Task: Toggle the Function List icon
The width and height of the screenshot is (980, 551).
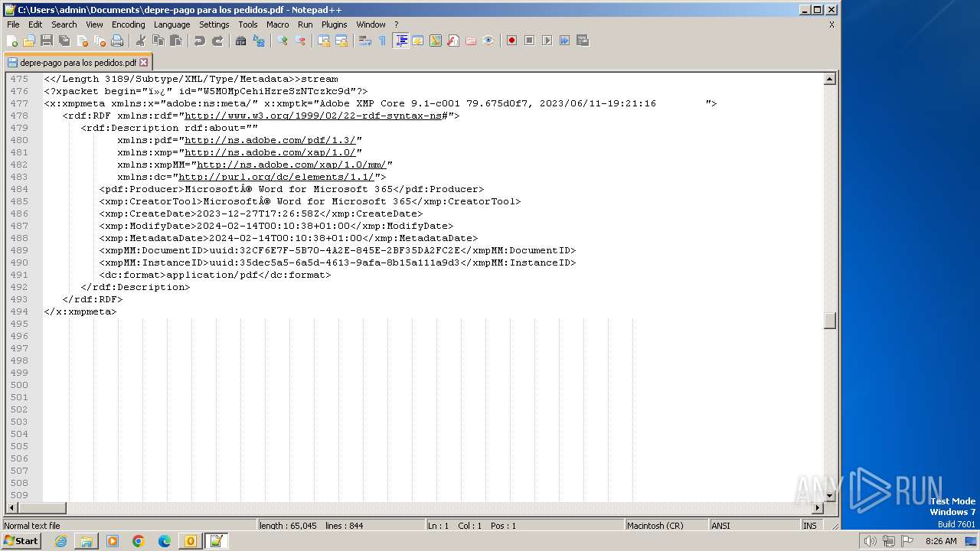Action: click(x=453, y=41)
